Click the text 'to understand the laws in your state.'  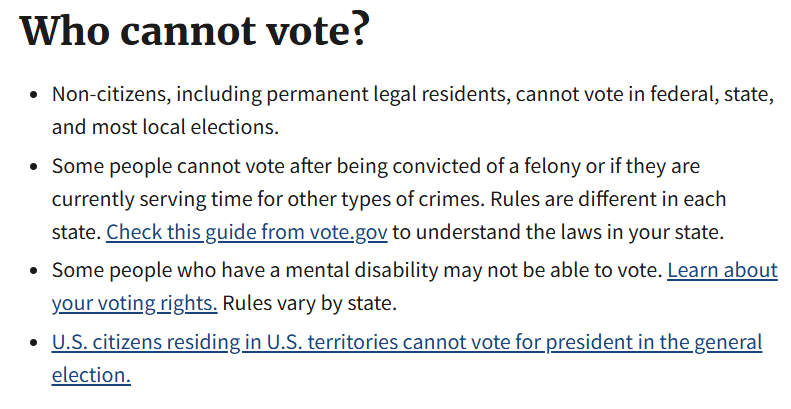[558, 232]
